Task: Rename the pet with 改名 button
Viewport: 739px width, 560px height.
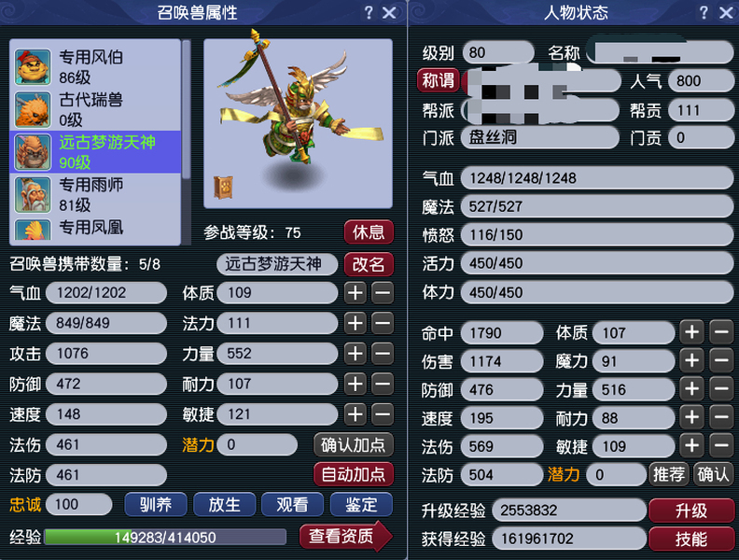Action: coord(369,264)
